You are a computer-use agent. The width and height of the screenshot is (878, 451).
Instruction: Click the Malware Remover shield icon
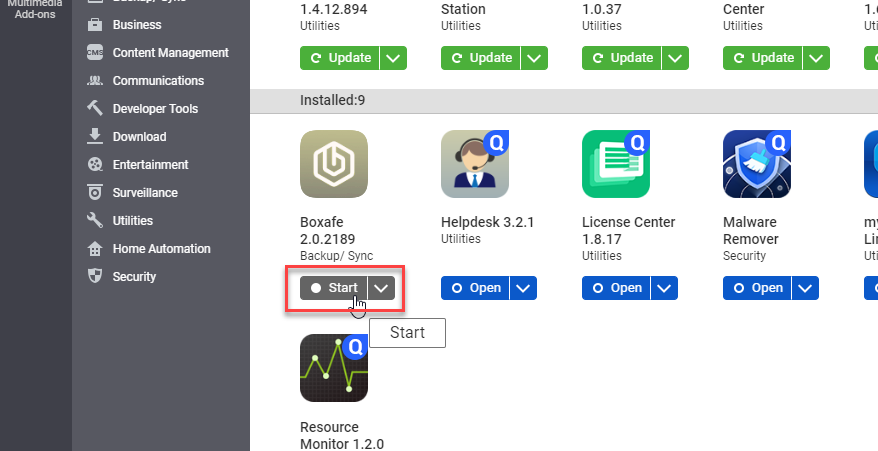[x=757, y=164]
